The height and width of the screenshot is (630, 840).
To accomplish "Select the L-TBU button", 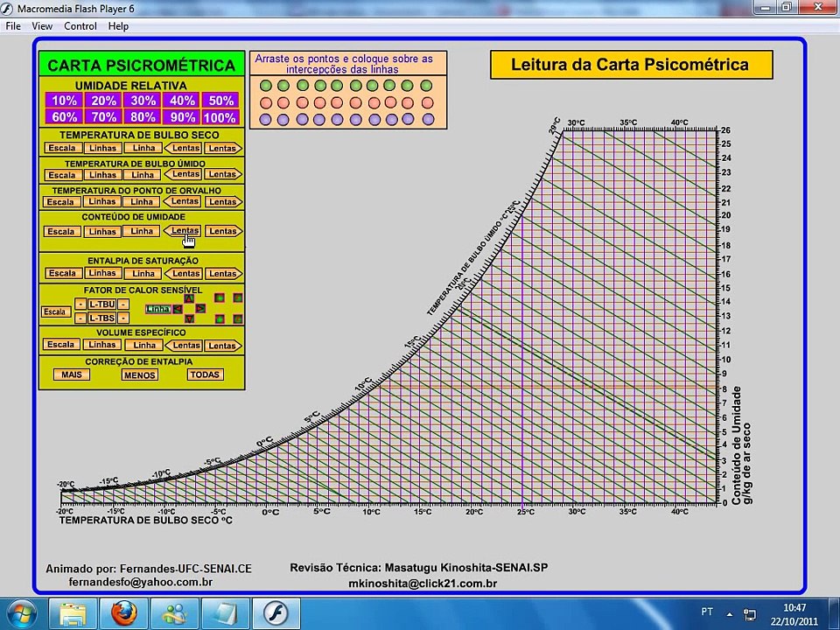I will coord(101,304).
